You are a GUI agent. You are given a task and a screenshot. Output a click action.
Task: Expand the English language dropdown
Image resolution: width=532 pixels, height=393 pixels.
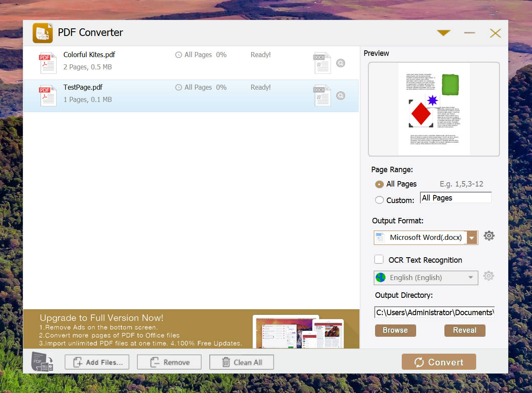pyautogui.click(x=426, y=278)
